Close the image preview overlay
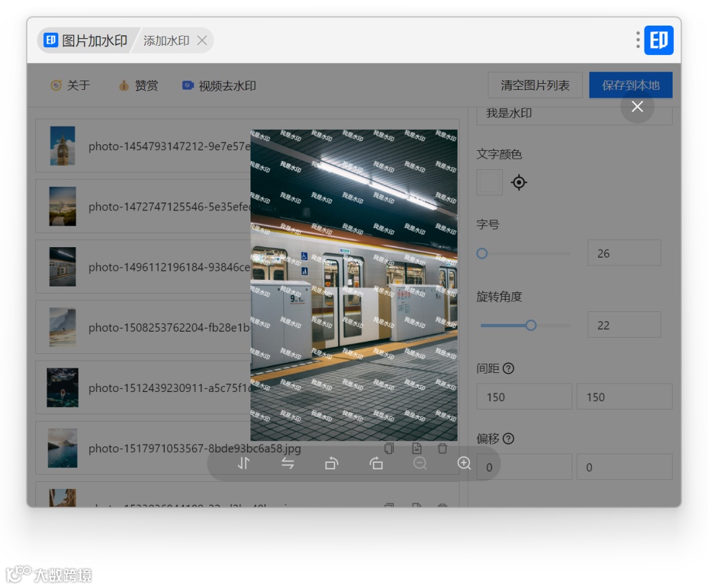 click(637, 107)
